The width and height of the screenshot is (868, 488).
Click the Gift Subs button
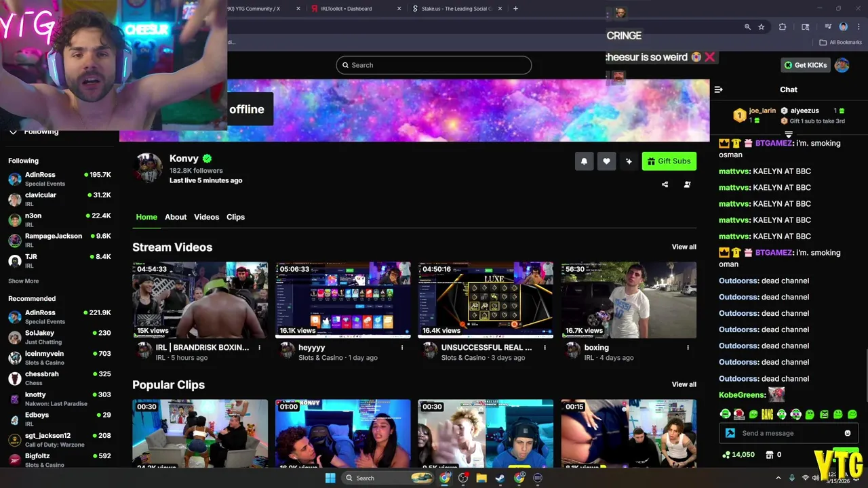(669, 161)
